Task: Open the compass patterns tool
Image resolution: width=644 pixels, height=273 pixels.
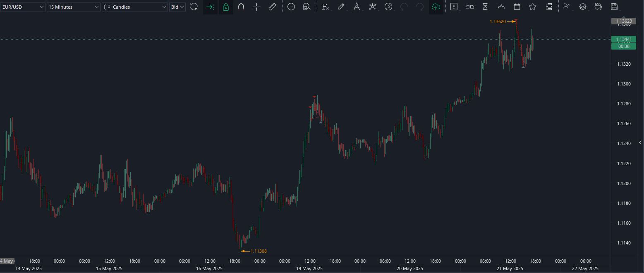Action: 357,7
